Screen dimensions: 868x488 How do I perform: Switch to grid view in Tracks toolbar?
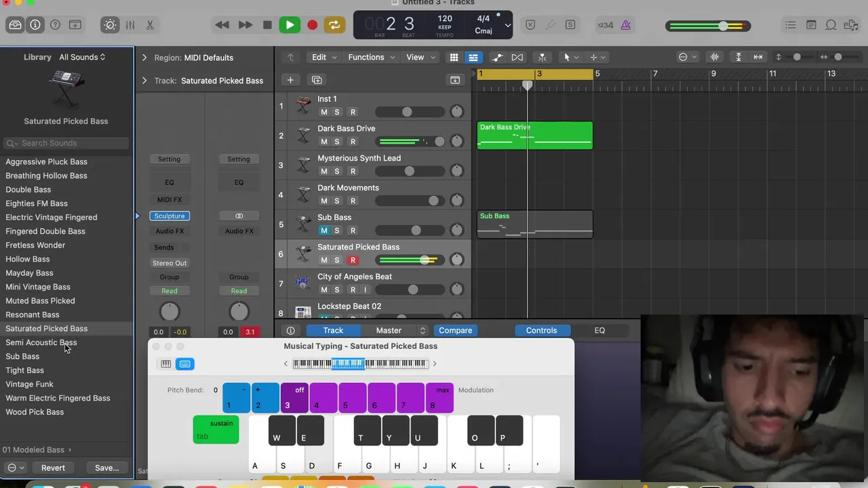(454, 58)
